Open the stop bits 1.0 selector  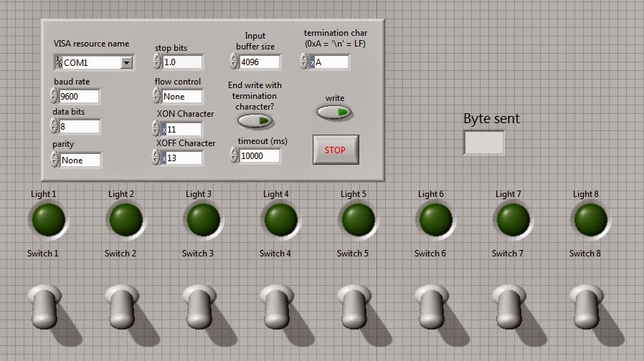(182, 62)
